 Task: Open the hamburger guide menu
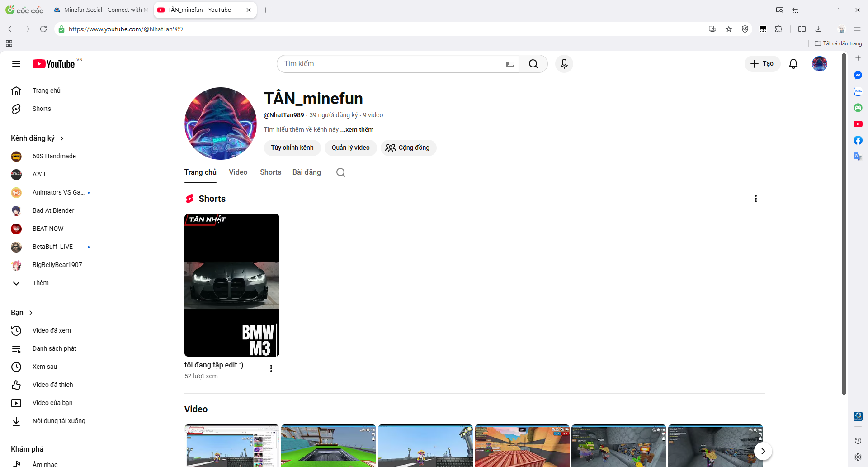(x=16, y=64)
